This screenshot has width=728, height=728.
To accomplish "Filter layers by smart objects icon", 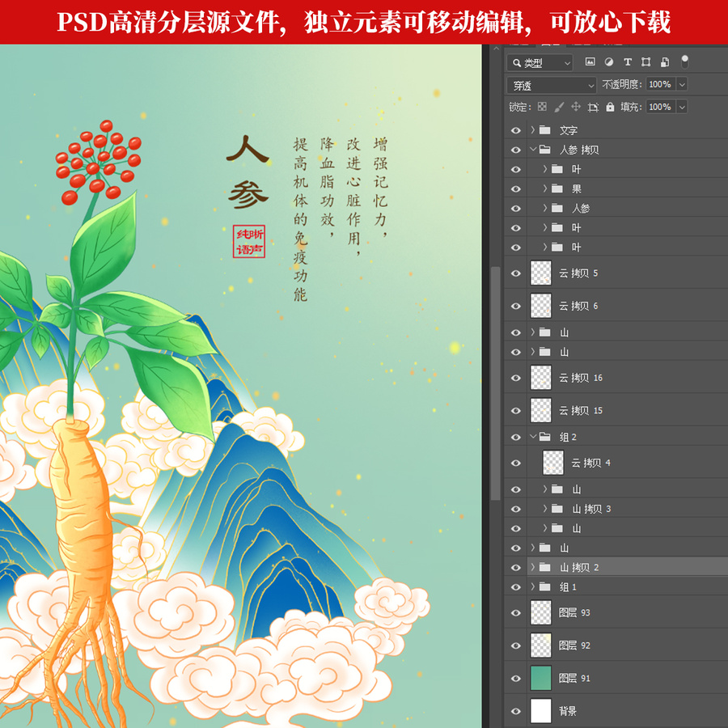I will pyautogui.click(x=664, y=61).
